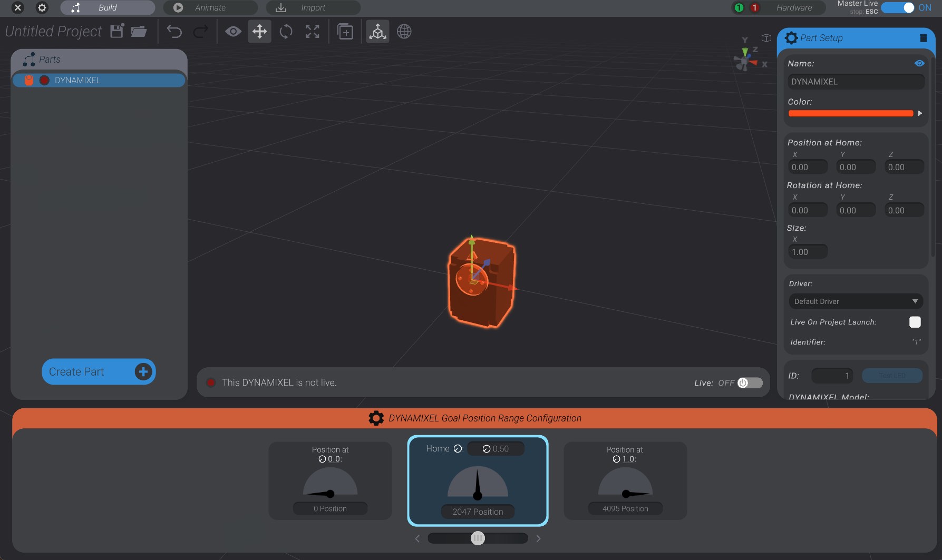Switch to world orientation with the globe icon
942x560 pixels.
404,31
